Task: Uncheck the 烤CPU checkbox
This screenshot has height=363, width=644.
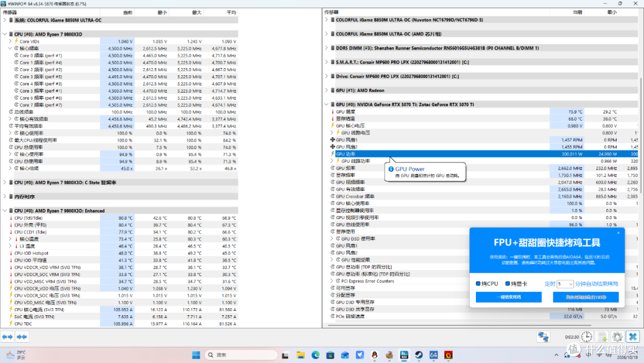Action: 478,284
